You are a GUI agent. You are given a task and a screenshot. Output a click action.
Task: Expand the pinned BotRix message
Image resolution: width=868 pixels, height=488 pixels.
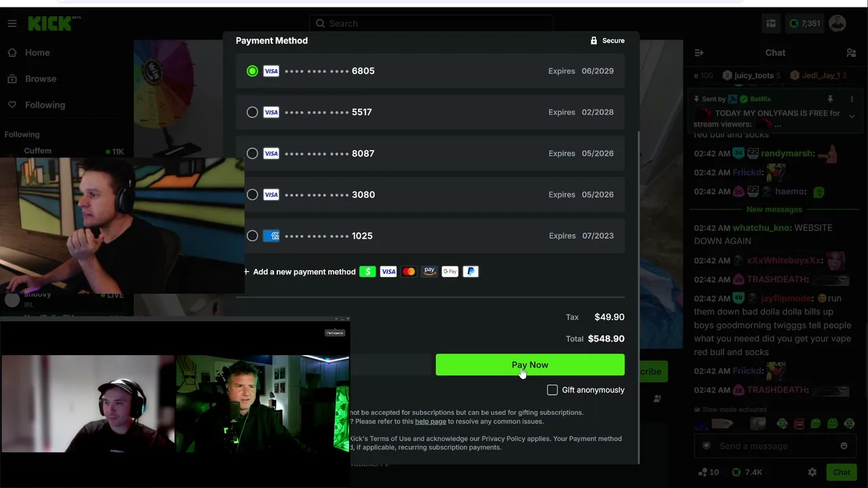pos(852,116)
